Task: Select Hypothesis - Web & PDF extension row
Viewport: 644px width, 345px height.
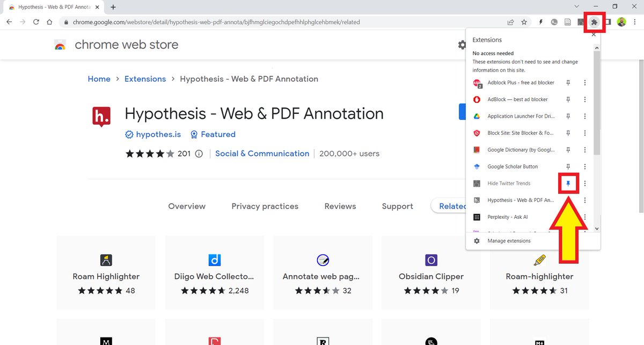Action: point(514,200)
